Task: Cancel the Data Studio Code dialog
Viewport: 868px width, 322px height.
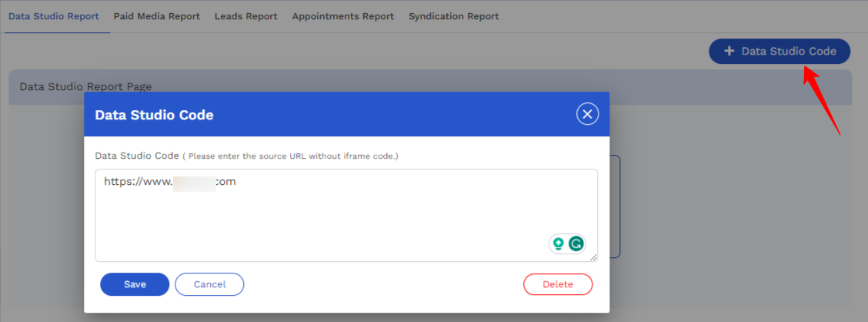Action: click(209, 284)
